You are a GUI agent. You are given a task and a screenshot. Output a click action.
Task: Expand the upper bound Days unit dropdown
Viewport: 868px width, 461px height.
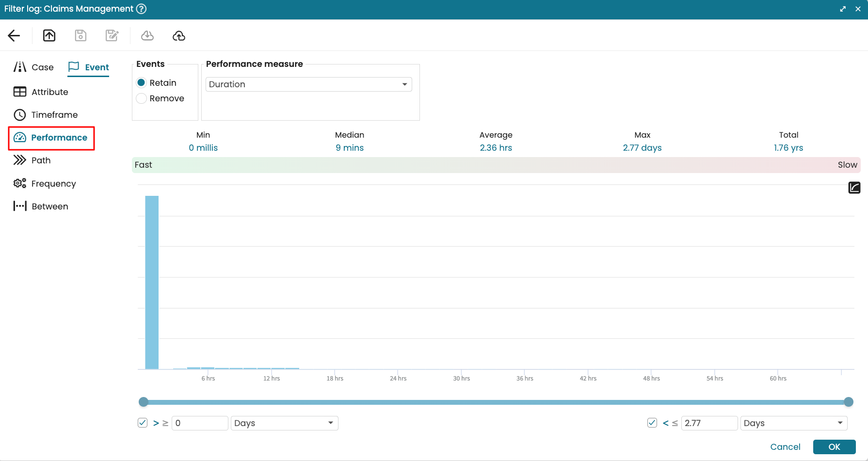pyautogui.click(x=793, y=423)
